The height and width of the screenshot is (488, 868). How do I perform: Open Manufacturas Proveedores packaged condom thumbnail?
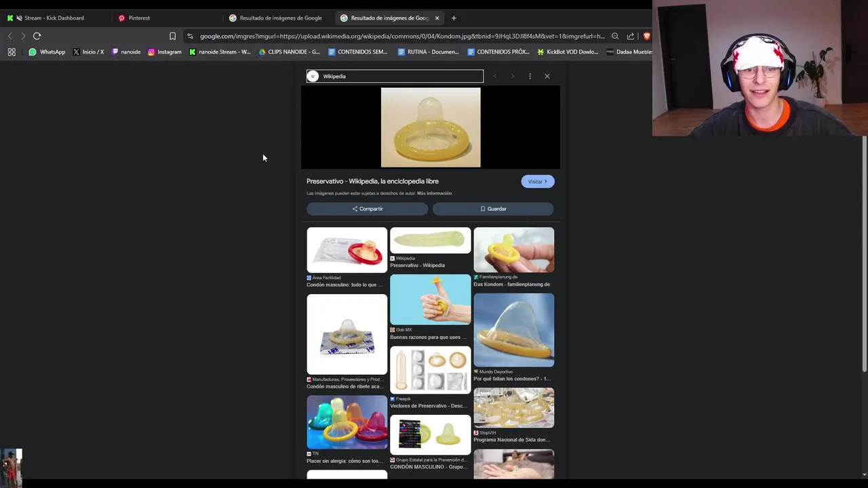pos(347,334)
